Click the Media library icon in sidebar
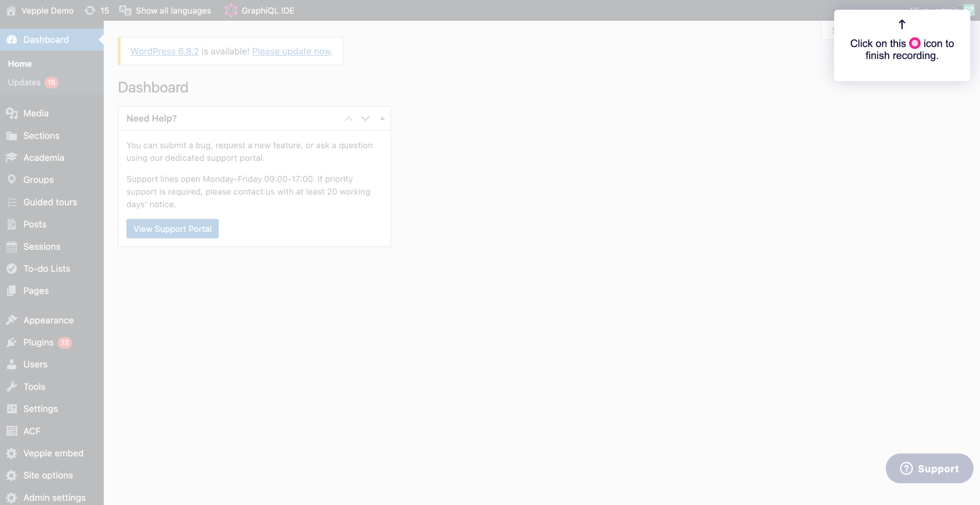980x505 pixels. [x=12, y=113]
